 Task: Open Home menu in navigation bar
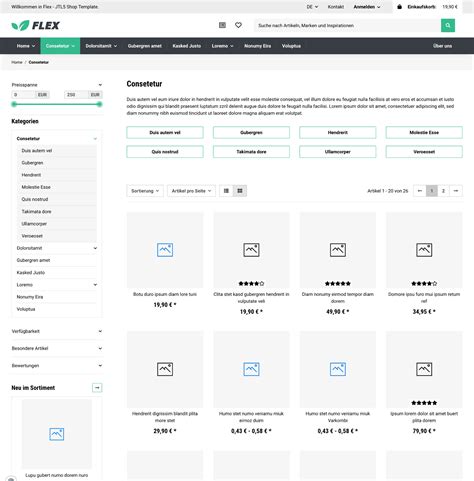coord(26,46)
